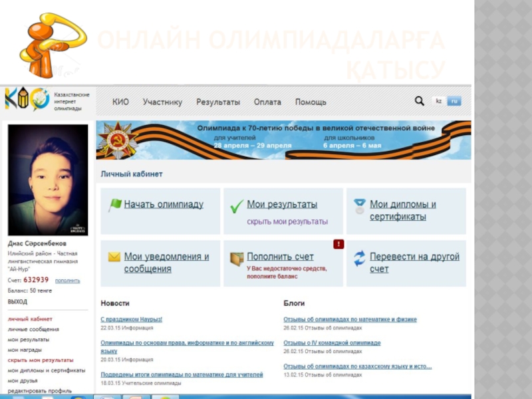Open мои награды in the sidebar
This screenshot has width=532, height=399.
pos(25,350)
